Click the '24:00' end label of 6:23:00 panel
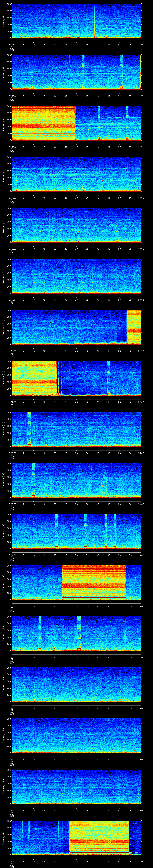 click(x=141, y=504)
